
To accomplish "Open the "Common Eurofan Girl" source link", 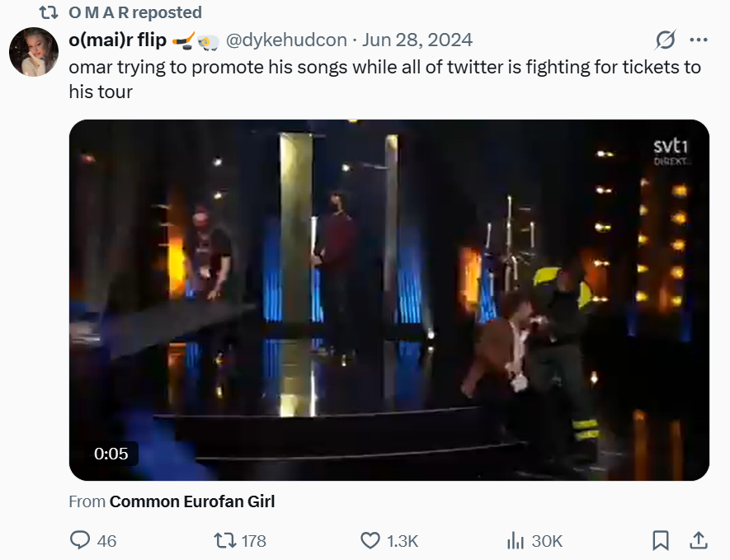I will [192, 501].
